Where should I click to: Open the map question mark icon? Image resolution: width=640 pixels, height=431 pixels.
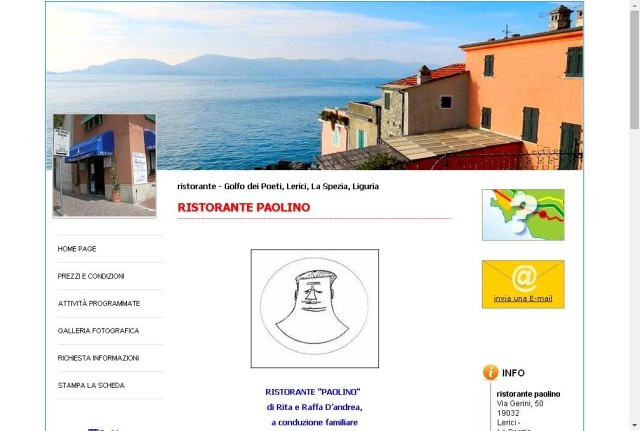tap(523, 215)
